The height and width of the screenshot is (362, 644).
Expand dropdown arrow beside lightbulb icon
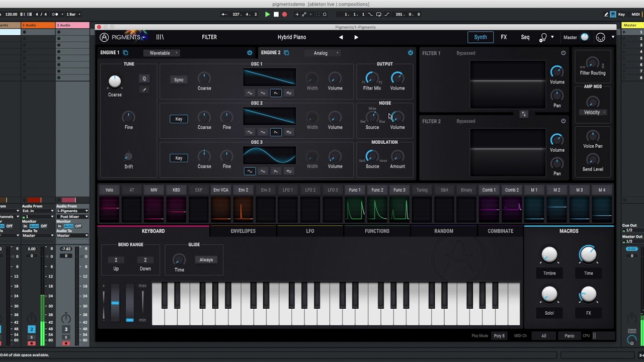552,37
